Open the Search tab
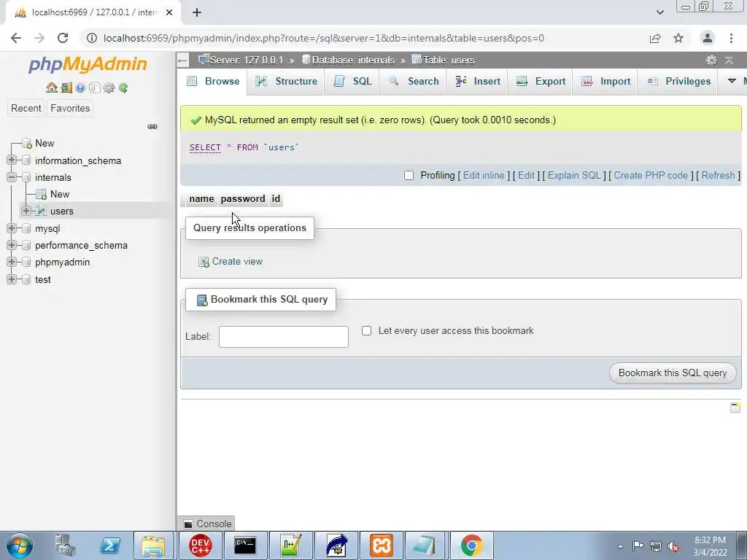The image size is (747, 560). coord(414,81)
